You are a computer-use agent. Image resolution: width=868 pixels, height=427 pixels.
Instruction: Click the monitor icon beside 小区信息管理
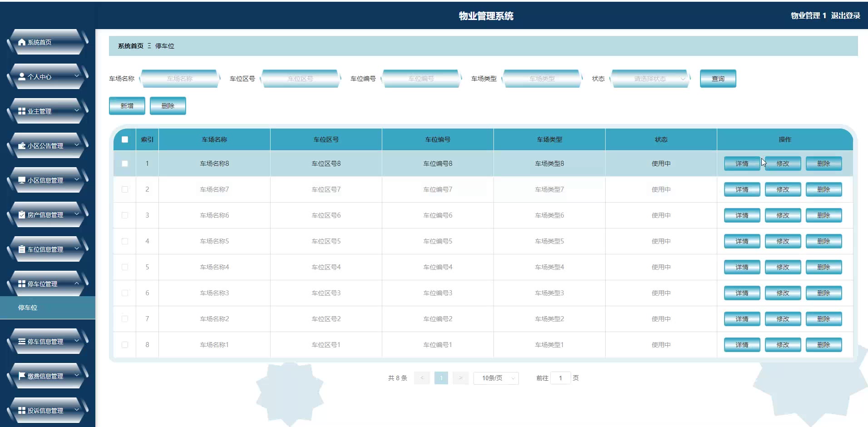(x=22, y=180)
